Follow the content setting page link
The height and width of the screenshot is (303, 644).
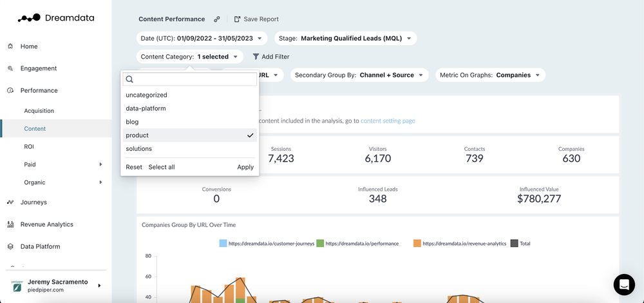click(x=388, y=121)
